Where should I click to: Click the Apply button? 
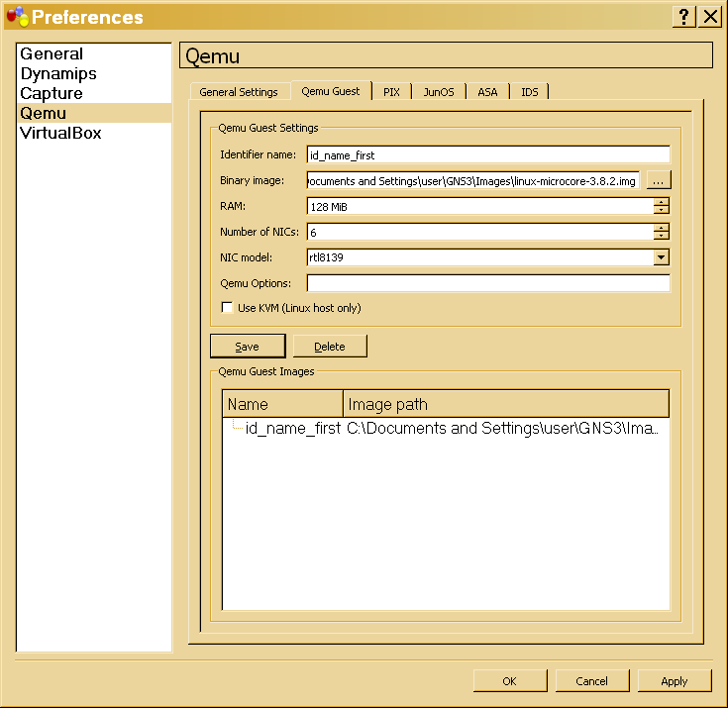pos(675,681)
